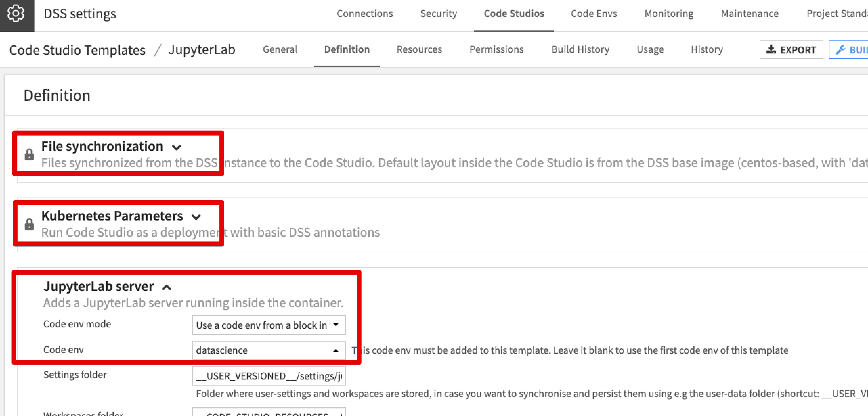Click the Code env field label
Viewport: 868px width, 416px height.
coord(63,349)
